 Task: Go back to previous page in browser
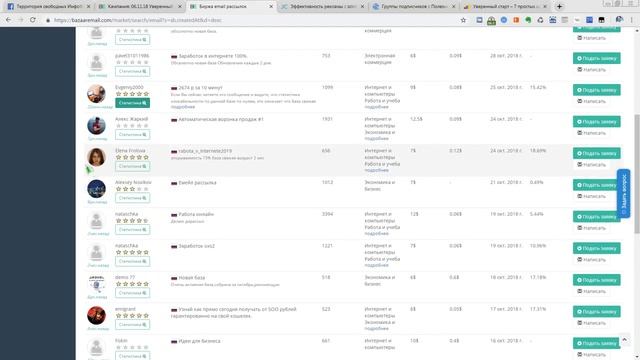point(9,20)
